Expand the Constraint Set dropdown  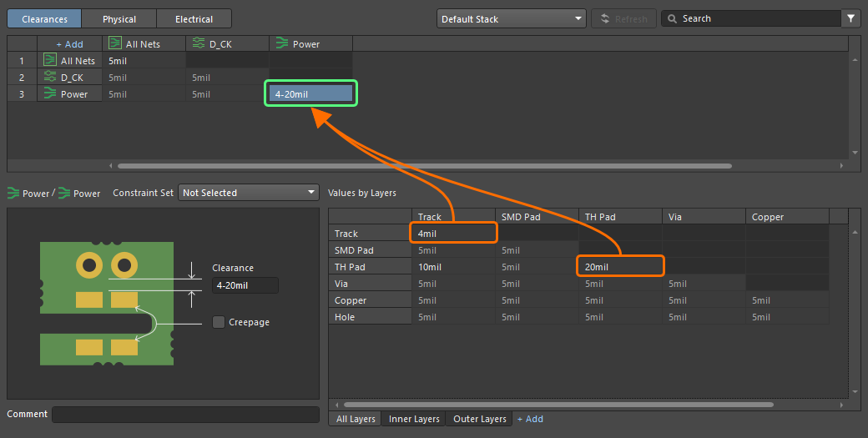(249, 193)
